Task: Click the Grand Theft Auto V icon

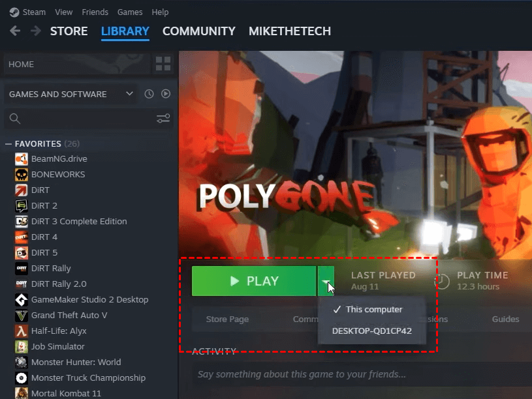Action: pos(22,316)
